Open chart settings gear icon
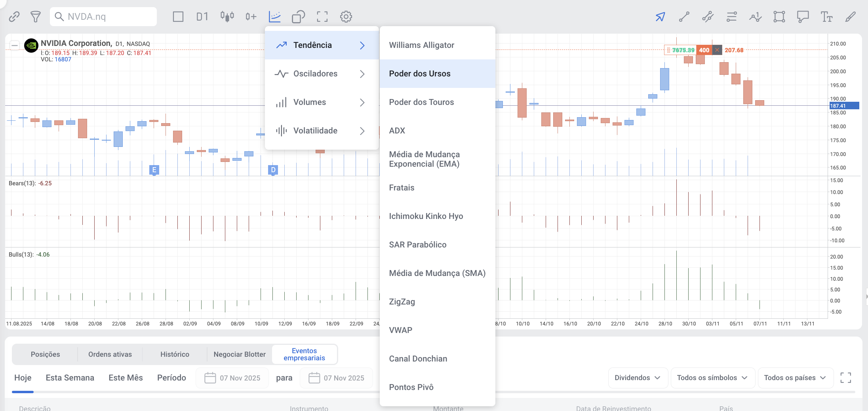The height and width of the screenshot is (411, 868). (x=346, y=17)
